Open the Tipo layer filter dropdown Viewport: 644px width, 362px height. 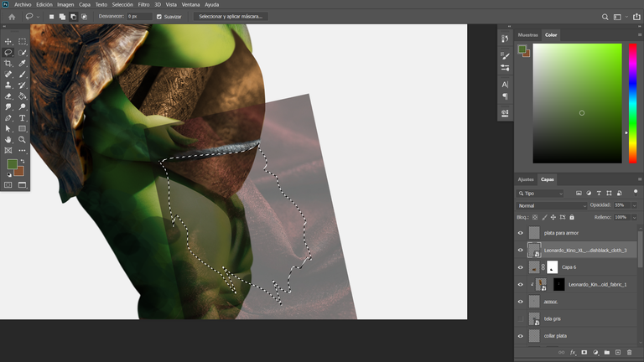(x=541, y=194)
